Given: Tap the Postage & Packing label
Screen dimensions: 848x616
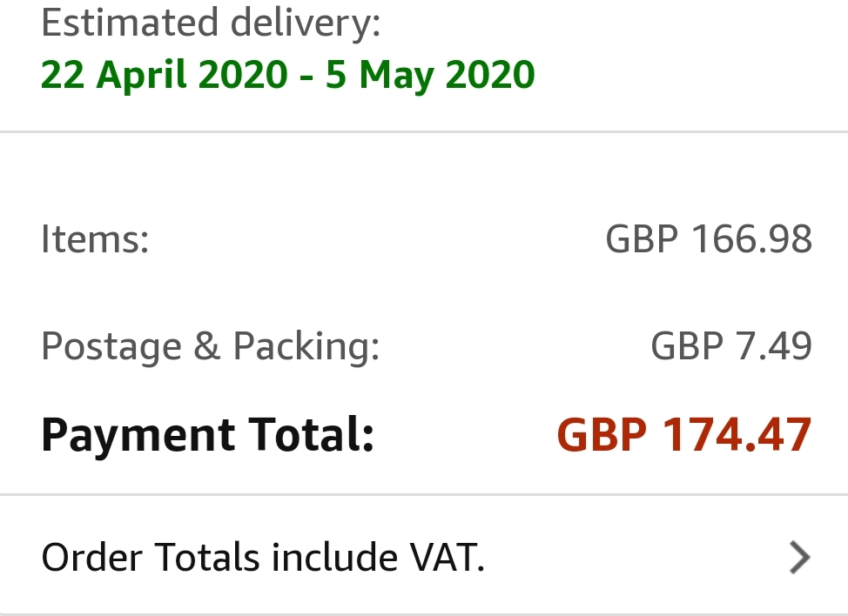Looking at the screenshot, I should pos(211,346).
